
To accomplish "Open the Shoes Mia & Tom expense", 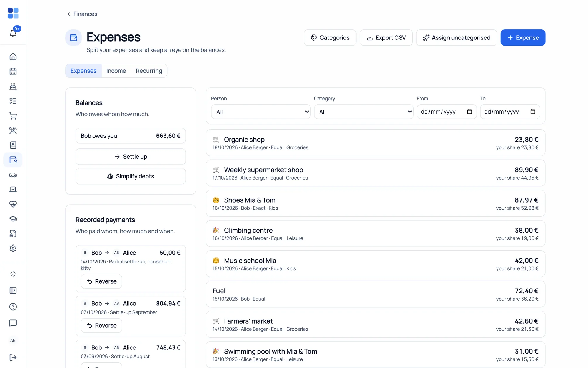I will coord(376,203).
